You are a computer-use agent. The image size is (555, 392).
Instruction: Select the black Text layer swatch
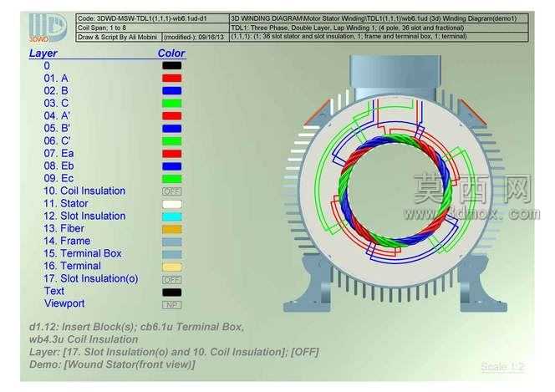click(171, 293)
